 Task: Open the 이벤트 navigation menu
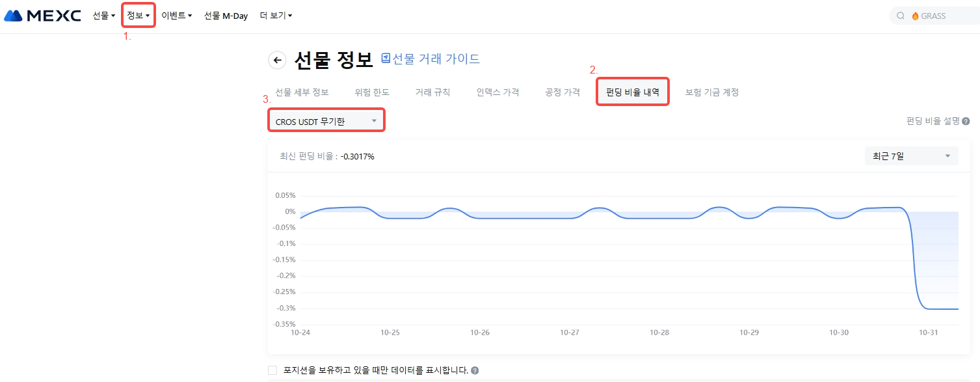(x=176, y=16)
